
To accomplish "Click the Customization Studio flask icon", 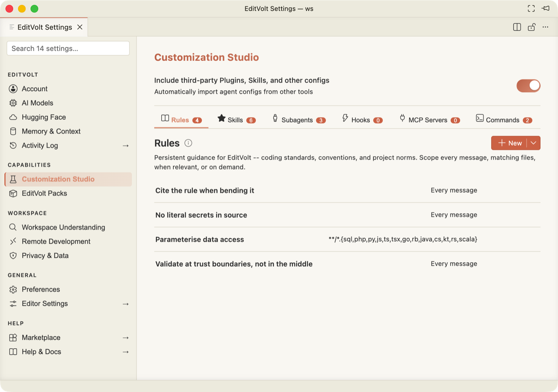I will point(13,179).
